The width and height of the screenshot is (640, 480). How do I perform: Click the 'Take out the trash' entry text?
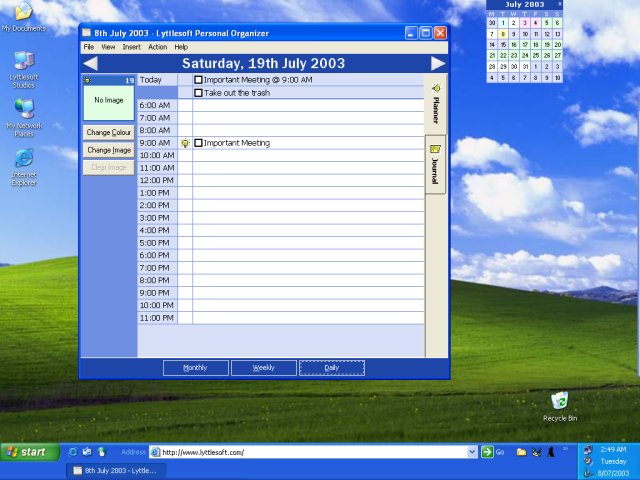tap(237, 93)
